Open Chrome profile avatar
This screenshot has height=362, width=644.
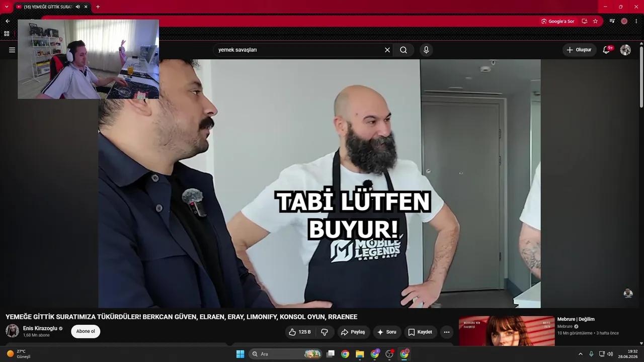624,21
